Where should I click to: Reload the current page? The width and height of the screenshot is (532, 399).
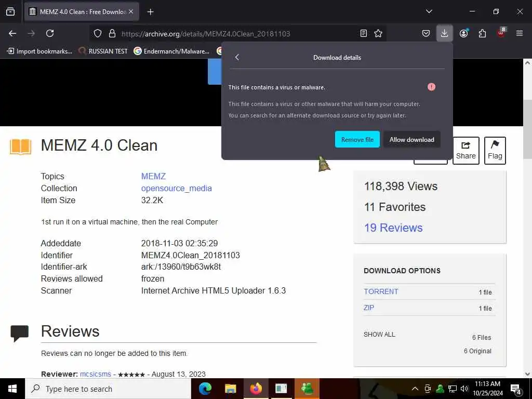pyautogui.click(x=50, y=33)
